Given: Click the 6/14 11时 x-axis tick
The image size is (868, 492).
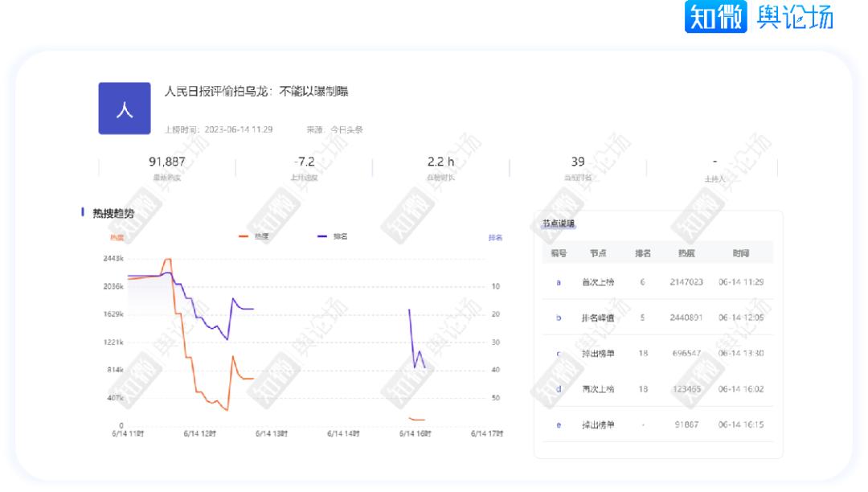Looking at the screenshot, I should pyautogui.click(x=128, y=434).
